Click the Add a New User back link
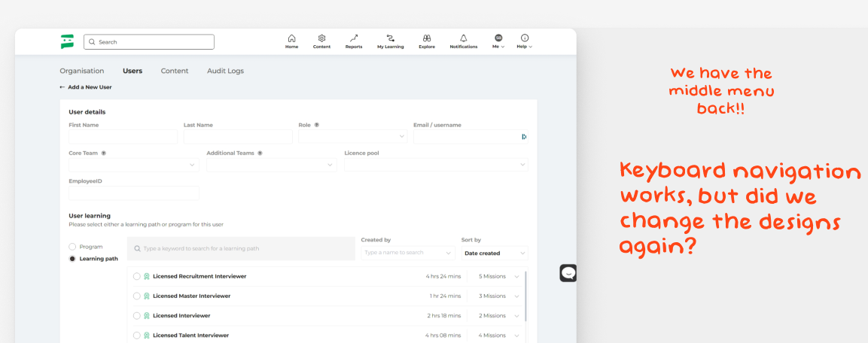This screenshot has width=868, height=343. [x=86, y=87]
